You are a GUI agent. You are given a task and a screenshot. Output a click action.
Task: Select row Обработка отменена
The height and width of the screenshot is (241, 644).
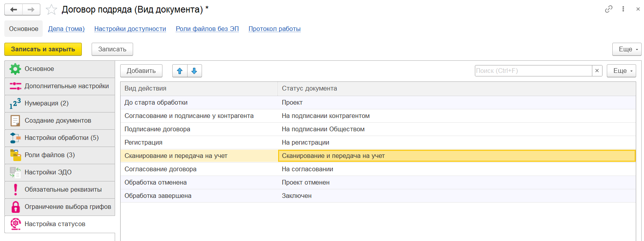point(378,183)
